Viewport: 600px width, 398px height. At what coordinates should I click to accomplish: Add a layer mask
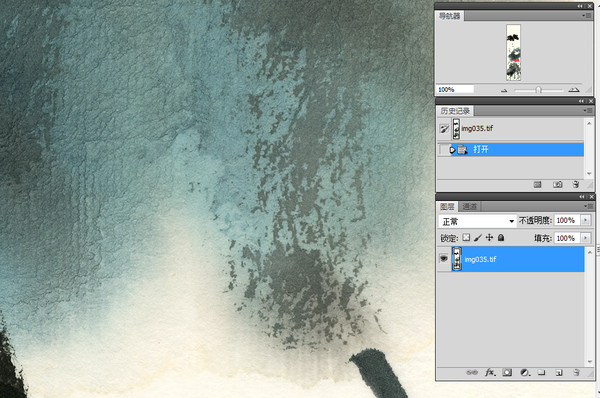point(507,372)
